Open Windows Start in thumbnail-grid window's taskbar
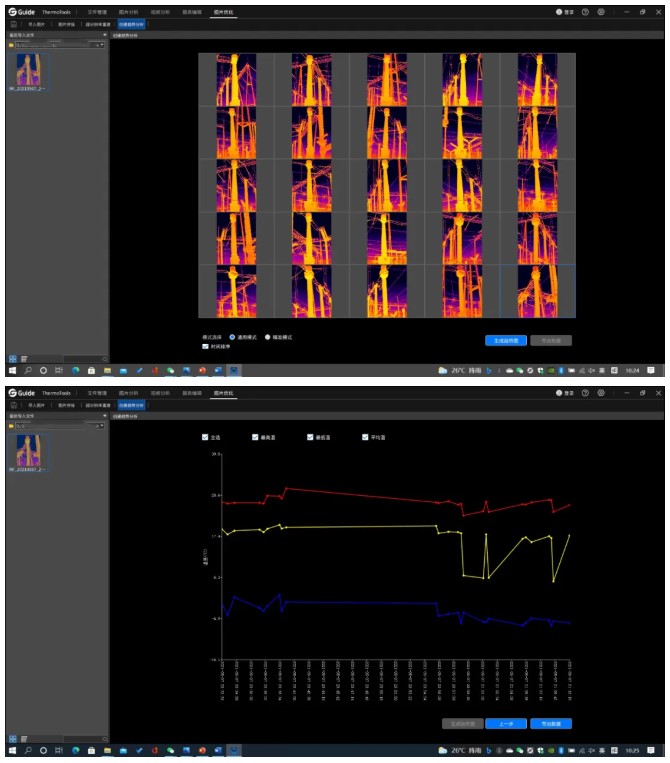 [x=13, y=371]
